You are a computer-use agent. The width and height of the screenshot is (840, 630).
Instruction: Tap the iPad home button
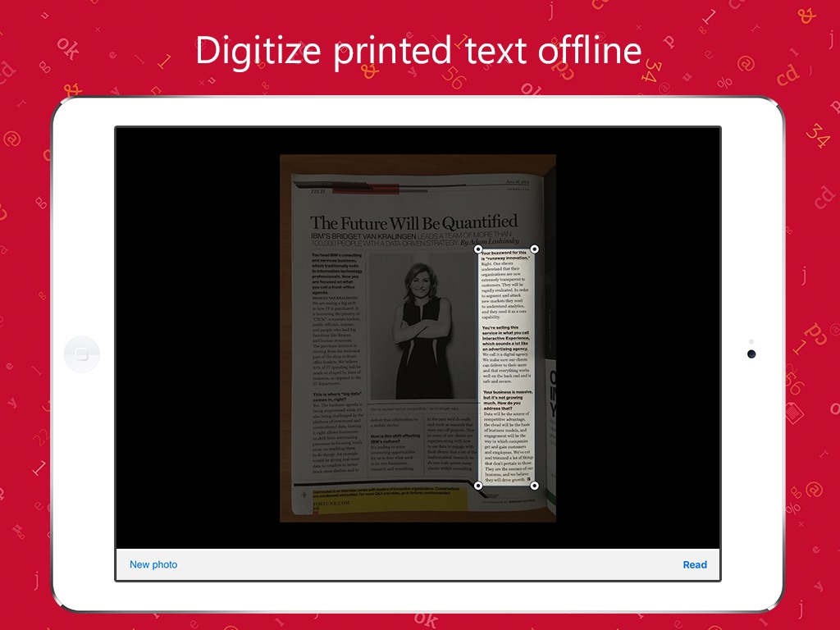[81, 354]
